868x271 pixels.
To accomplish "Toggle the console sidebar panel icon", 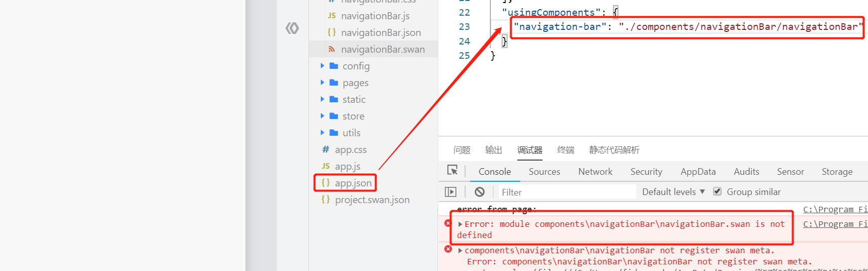I will click(450, 192).
